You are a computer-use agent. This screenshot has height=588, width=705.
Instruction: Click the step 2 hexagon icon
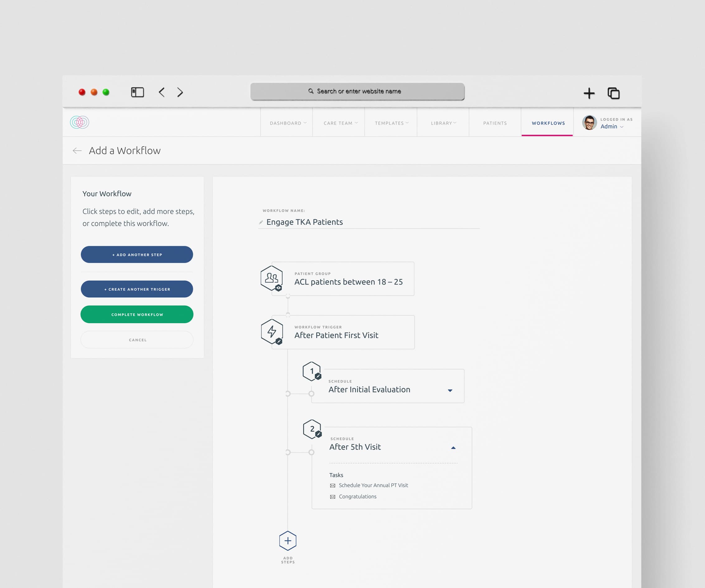pyautogui.click(x=312, y=429)
